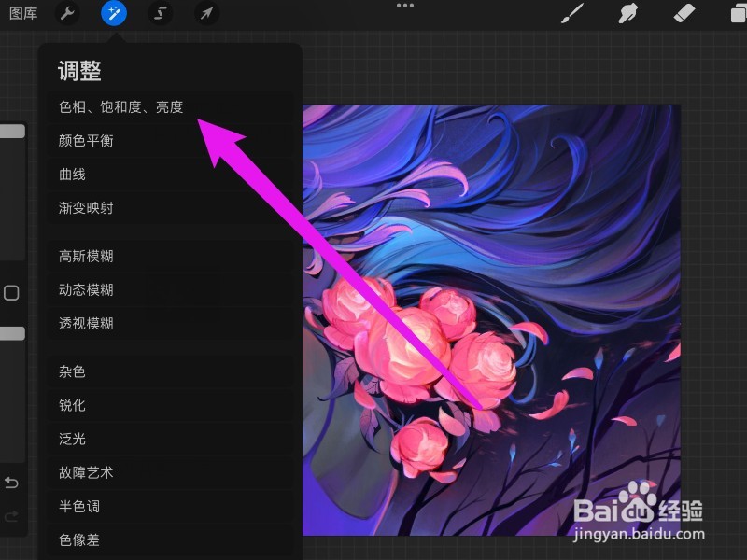Apply 高斯模糊 effect
Image resolution: width=747 pixels, height=560 pixels.
(x=171, y=256)
